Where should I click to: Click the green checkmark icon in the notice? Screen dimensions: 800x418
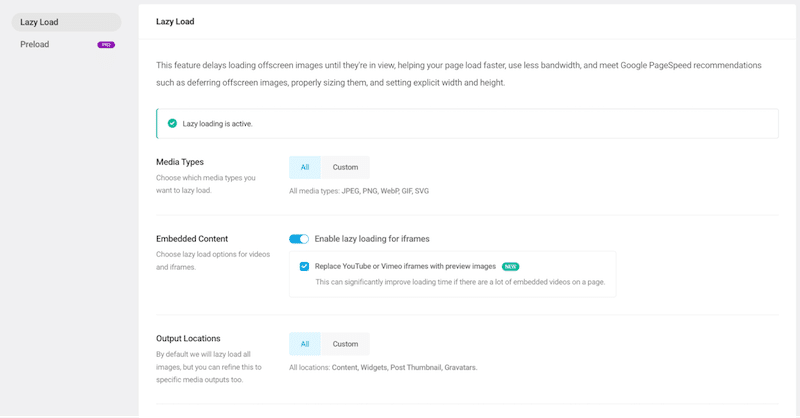[x=172, y=124]
